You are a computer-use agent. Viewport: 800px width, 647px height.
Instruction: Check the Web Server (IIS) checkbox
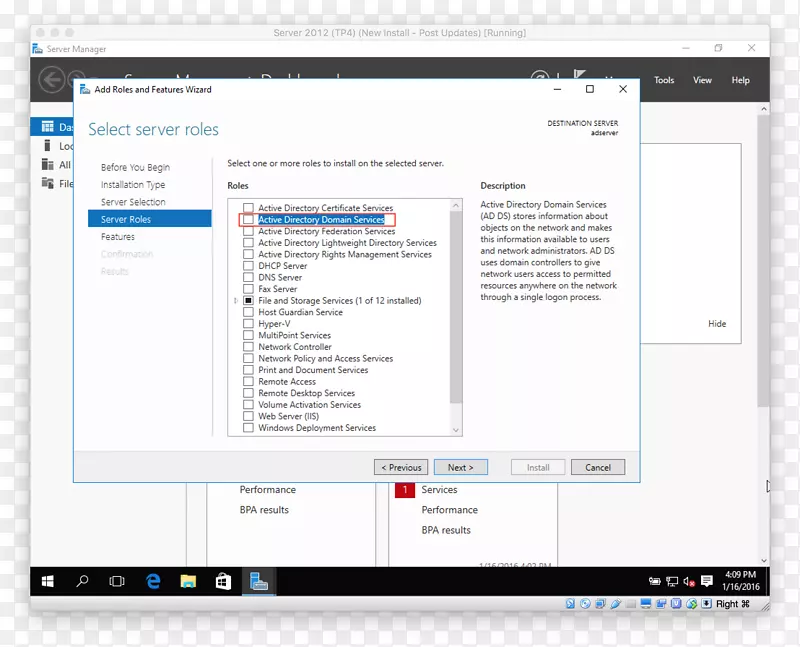(x=247, y=416)
